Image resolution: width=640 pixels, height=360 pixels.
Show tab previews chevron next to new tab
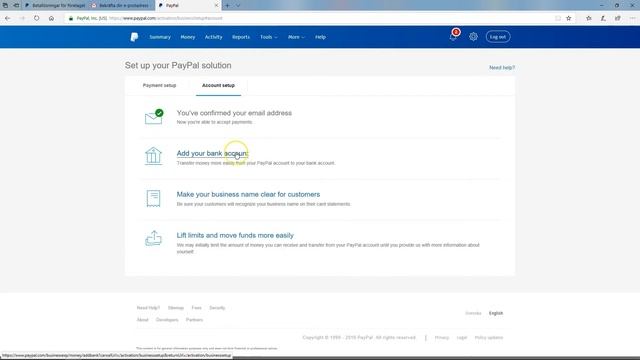(x=238, y=5)
